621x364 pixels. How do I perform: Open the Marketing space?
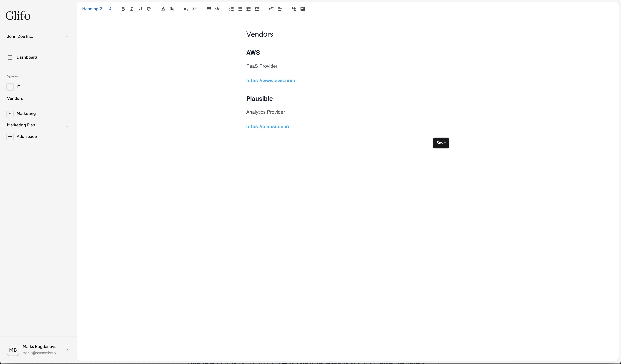point(26,113)
